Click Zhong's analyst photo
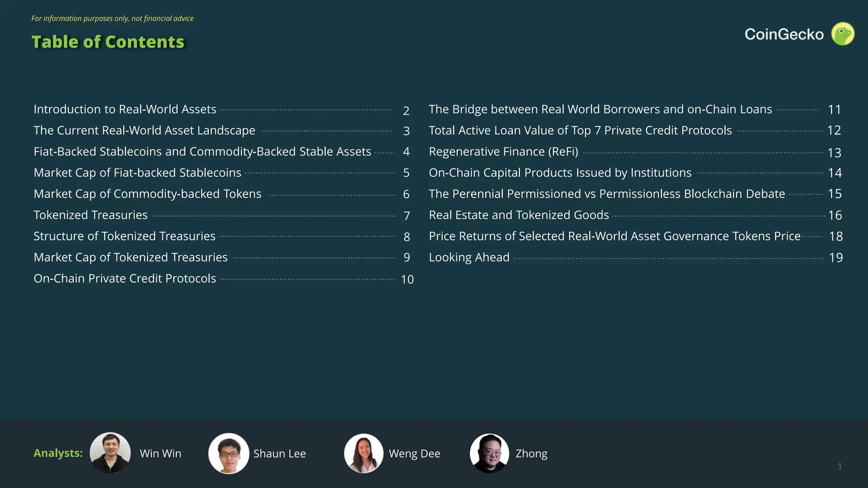The height and width of the screenshot is (488, 868). (490, 453)
